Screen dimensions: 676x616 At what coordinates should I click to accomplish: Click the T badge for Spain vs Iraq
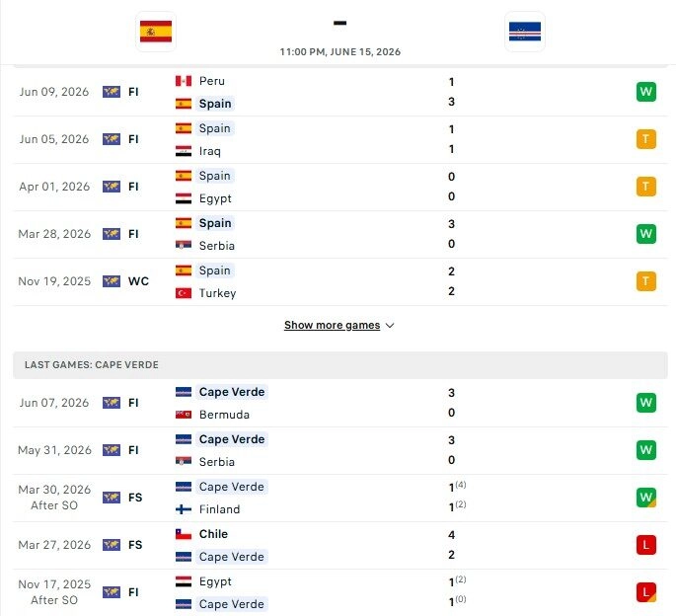(x=645, y=139)
